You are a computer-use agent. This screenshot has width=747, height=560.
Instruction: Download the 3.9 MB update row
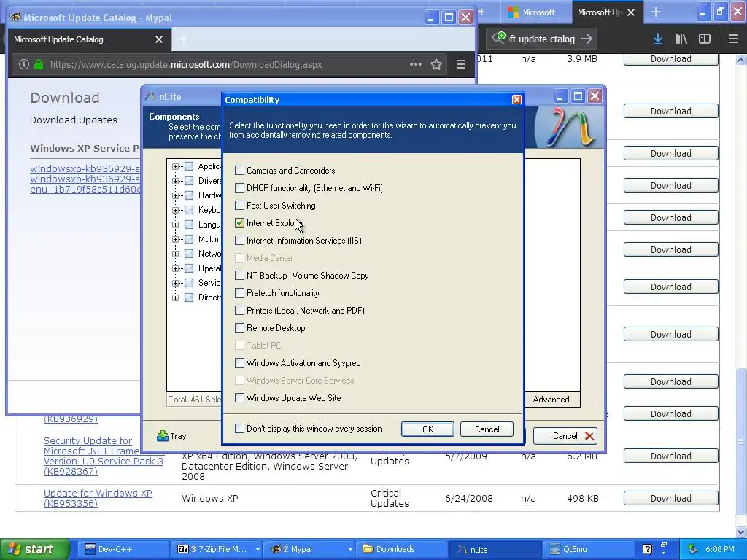click(x=671, y=59)
